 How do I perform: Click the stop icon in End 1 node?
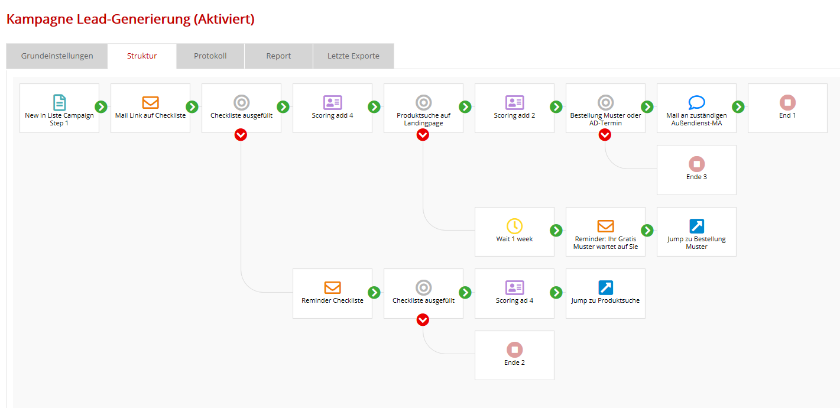click(x=787, y=102)
